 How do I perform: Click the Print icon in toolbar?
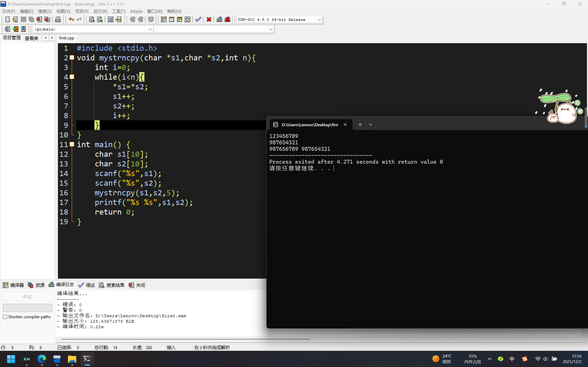coord(58,20)
